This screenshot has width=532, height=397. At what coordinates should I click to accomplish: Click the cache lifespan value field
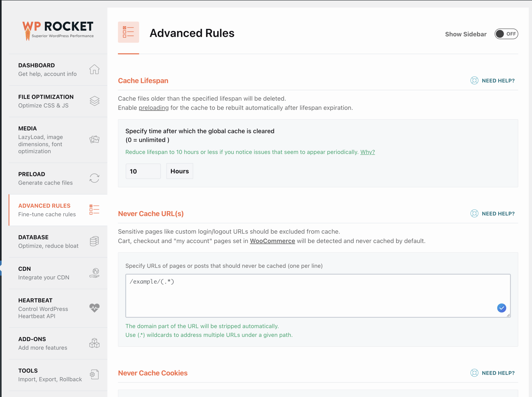click(143, 171)
